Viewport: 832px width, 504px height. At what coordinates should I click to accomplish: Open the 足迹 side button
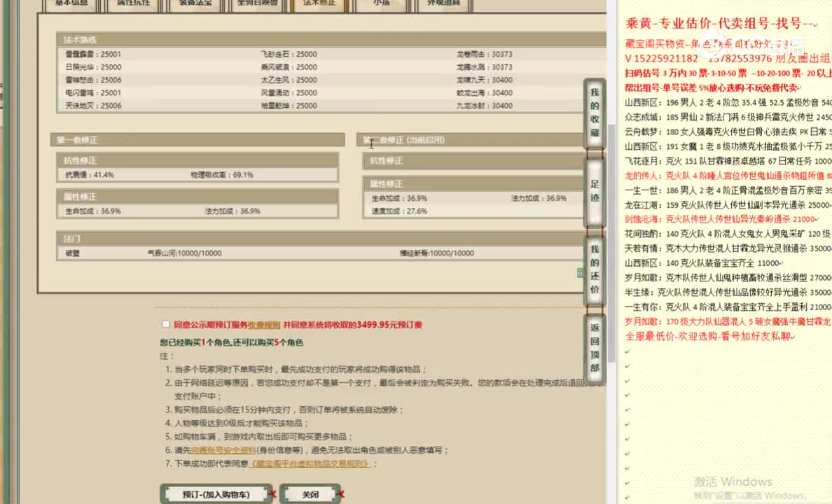pyautogui.click(x=595, y=192)
